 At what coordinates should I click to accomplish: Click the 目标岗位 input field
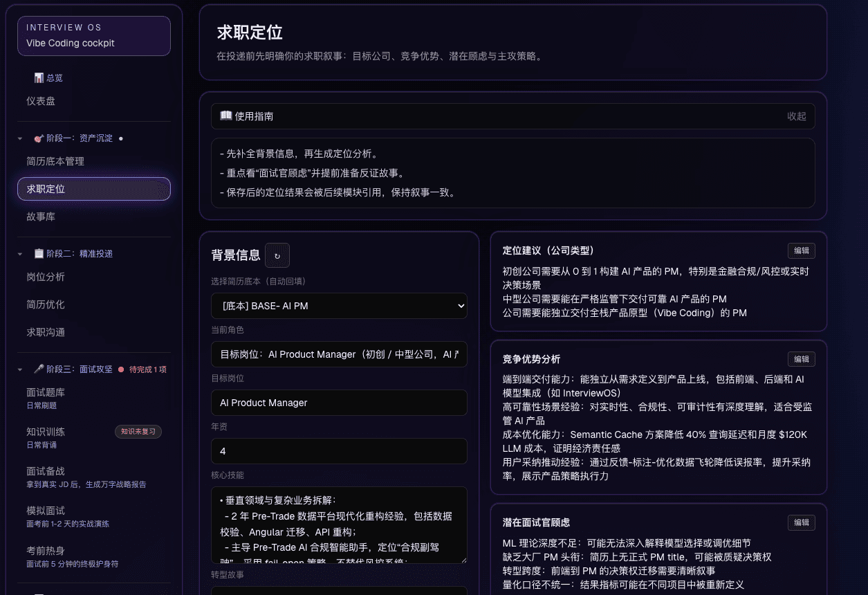pos(339,403)
